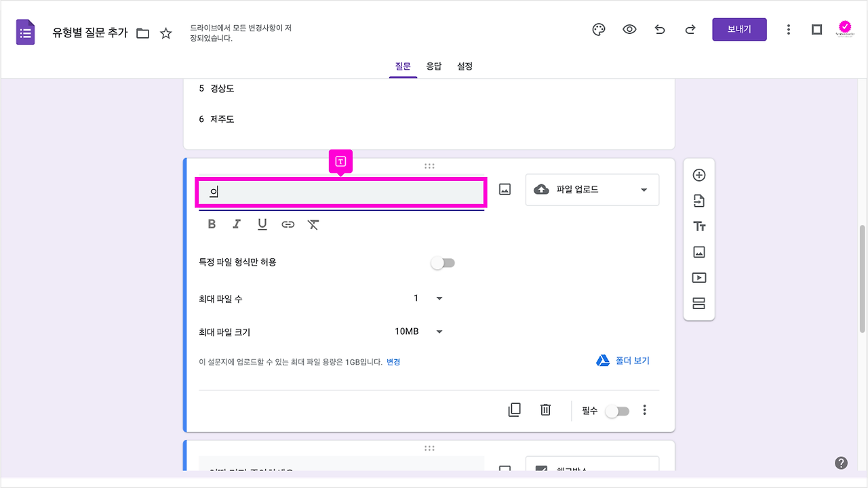Viewport: 868px width, 488px height.
Task: Click the Add title and description icon
Action: tap(698, 226)
